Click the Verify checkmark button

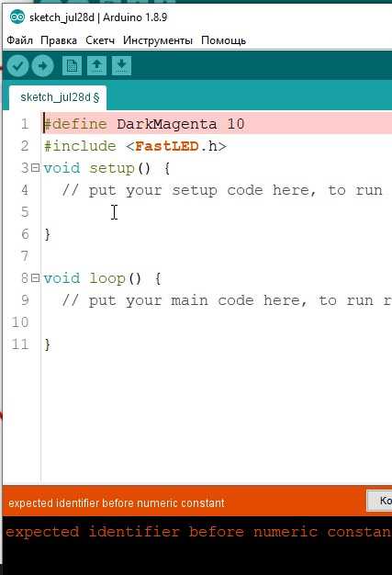pyautogui.click(x=17, y=65)
